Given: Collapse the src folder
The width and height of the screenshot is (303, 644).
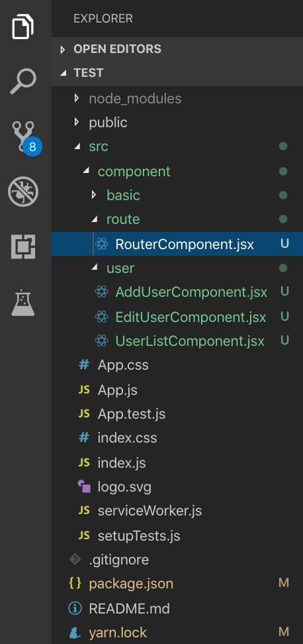Looking at the screenshot, I should [x=177, y=146].
